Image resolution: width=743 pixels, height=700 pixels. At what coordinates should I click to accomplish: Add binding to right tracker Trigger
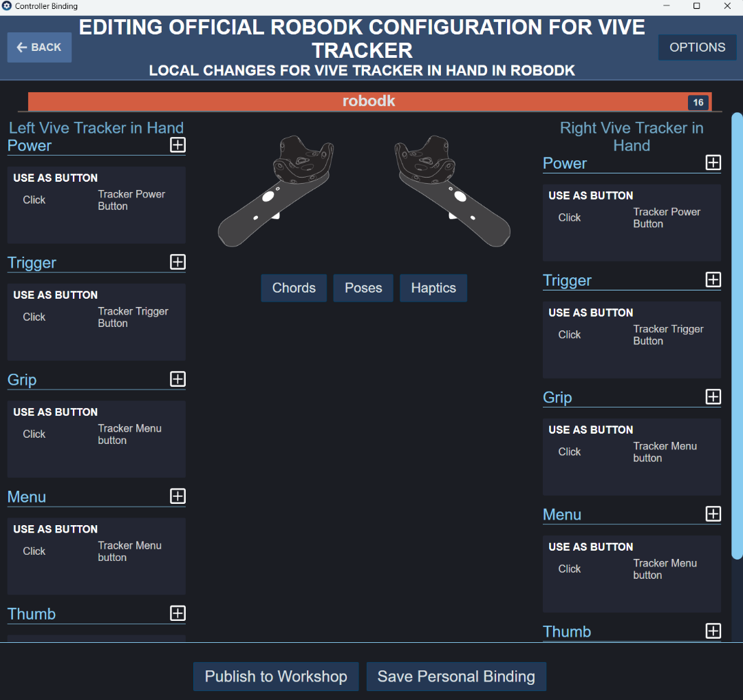click(713, 280)
